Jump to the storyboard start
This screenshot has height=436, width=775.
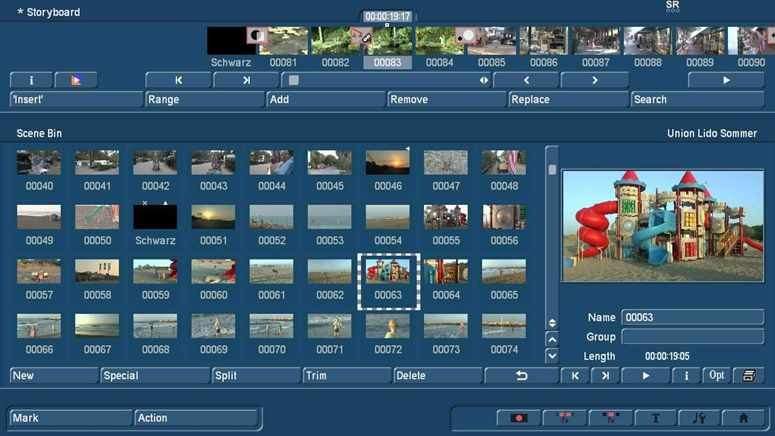(178, 80)
